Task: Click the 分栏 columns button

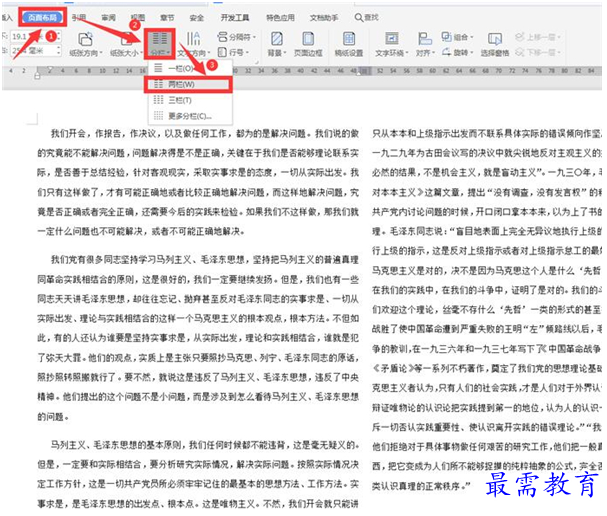Action: [x=160, y=44]
